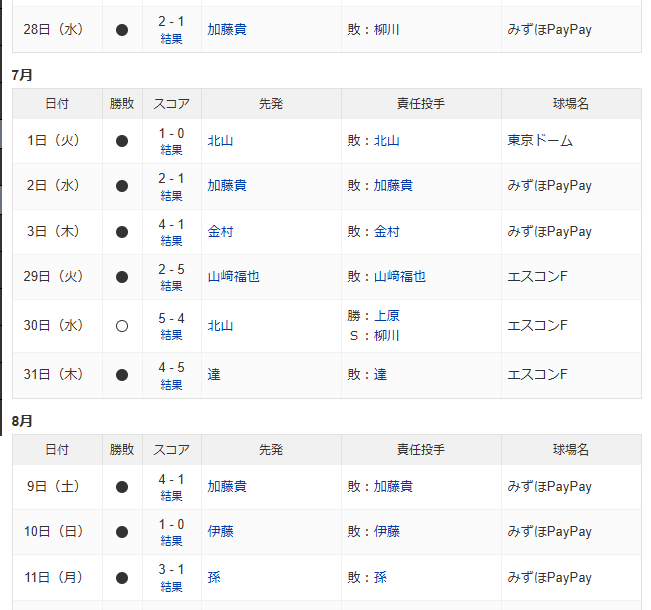The image size is (651, 610).
Task: Select save pitcher 柳川 on July 30
Action: click(387, 335)
